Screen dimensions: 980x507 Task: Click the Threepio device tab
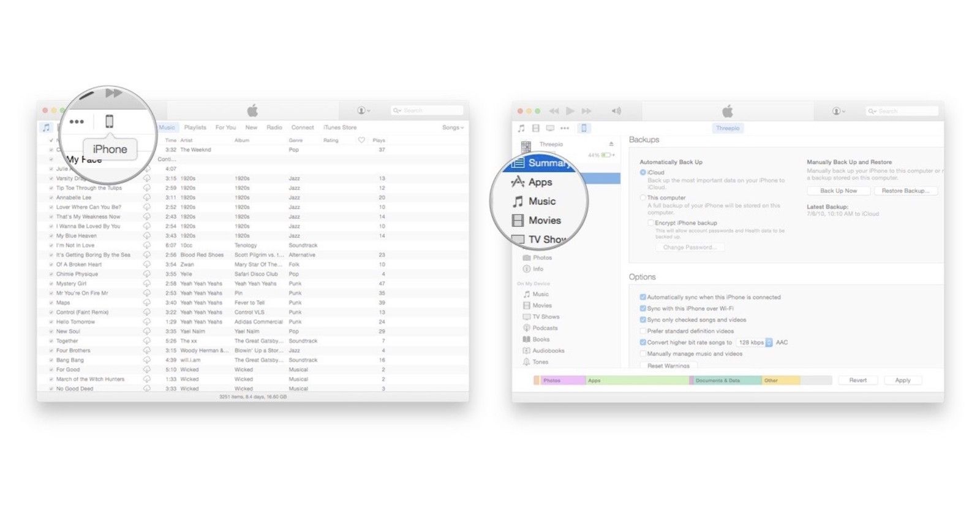728,128
